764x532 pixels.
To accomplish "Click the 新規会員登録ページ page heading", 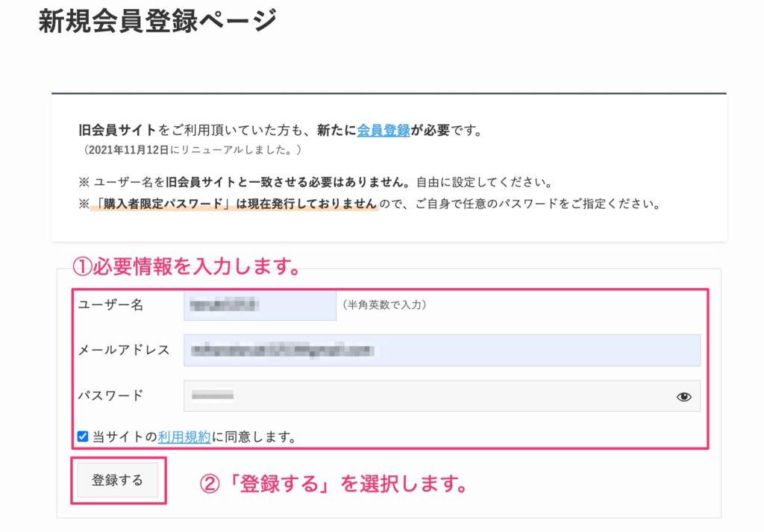I will point(158,20).
